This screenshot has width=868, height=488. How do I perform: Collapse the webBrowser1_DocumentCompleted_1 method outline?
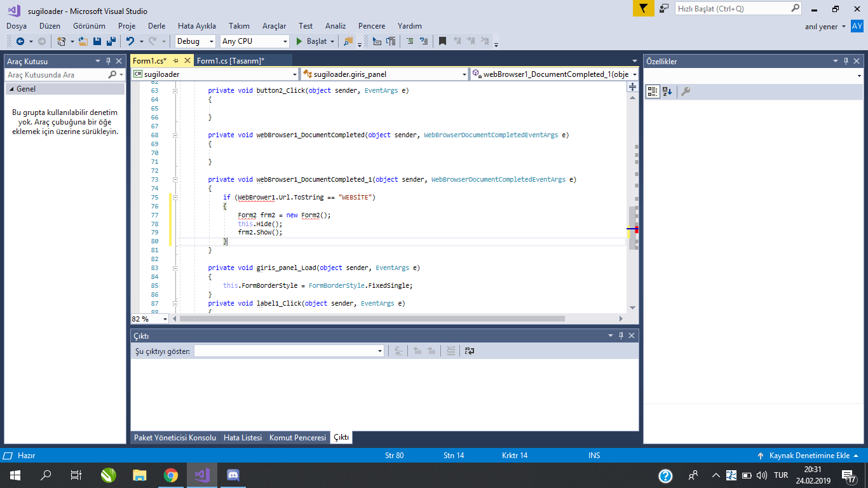[x=175, y=180]
